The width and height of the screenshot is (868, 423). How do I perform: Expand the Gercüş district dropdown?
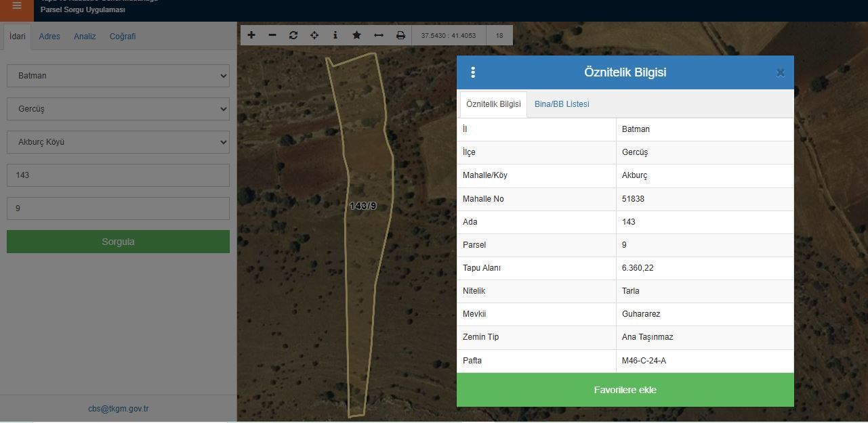click(118, 109)
